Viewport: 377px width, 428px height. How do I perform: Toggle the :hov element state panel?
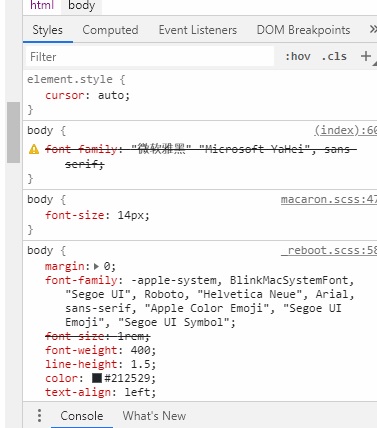[x=297, y=56]
